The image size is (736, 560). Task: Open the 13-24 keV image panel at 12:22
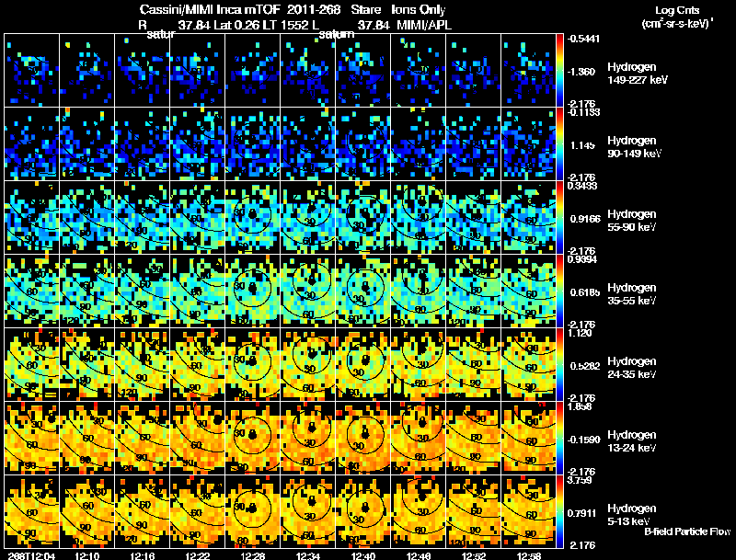point(197,439)
